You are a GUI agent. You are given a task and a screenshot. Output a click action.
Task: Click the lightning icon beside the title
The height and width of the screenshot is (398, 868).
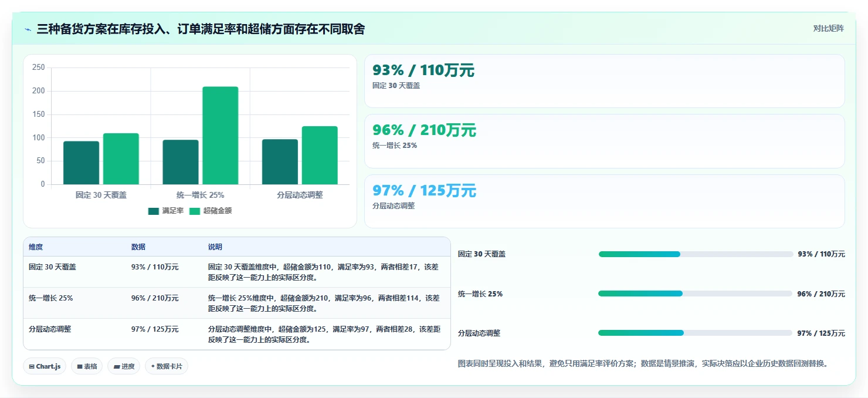[x=28, y=29]
